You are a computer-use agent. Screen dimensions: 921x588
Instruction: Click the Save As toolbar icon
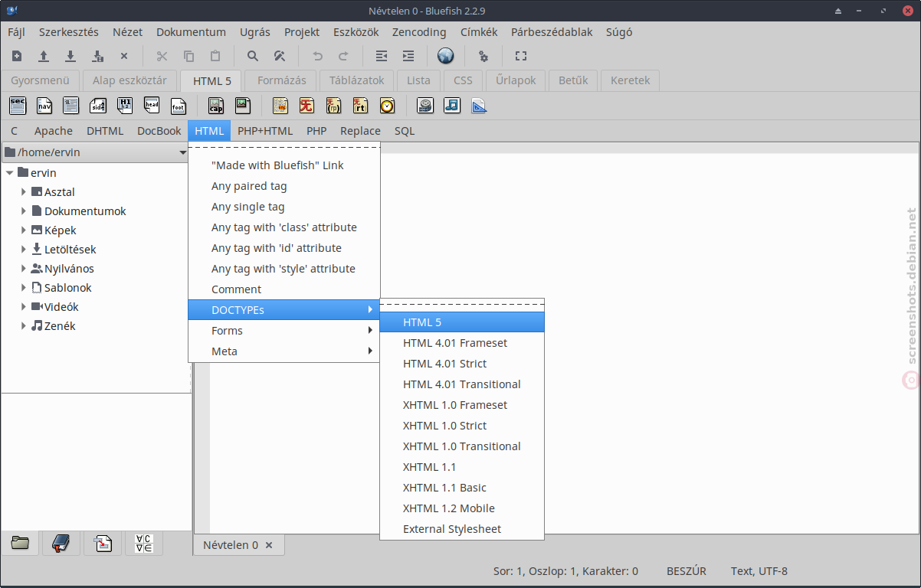coord(97,56)
